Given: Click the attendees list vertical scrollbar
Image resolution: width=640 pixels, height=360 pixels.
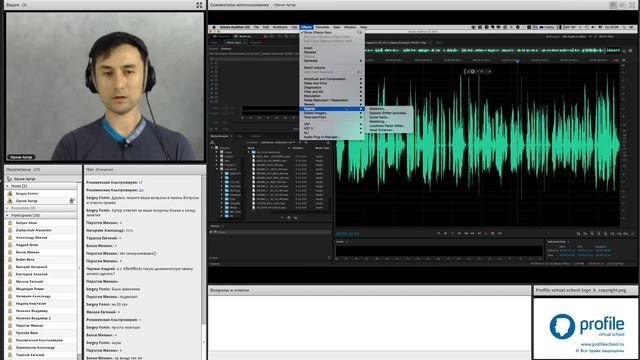Looking at the screenshot, I should (79, 268).
